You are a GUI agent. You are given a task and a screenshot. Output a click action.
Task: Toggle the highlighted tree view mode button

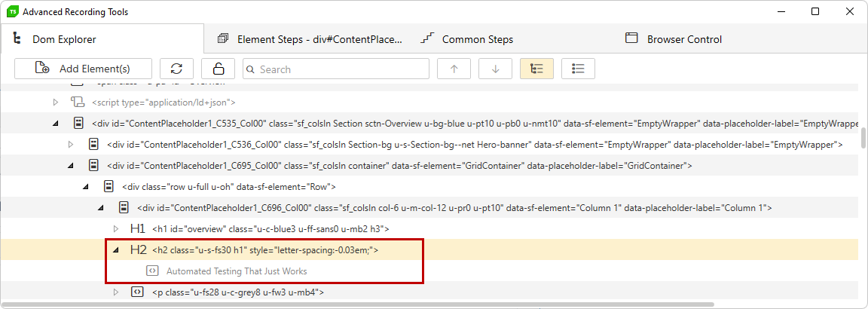537,69
